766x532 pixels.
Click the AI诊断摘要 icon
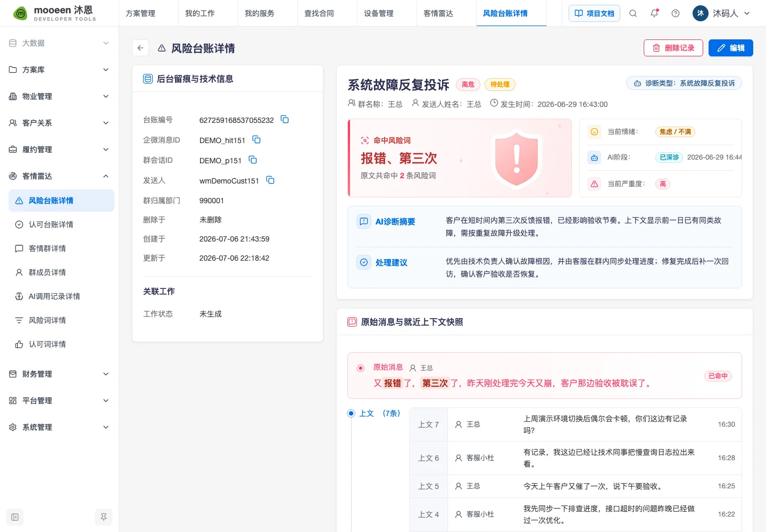[364, 221]
